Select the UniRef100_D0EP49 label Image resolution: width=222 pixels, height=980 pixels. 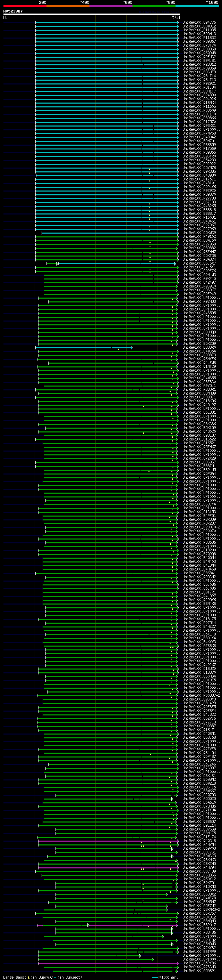click(x=199, y=294)
